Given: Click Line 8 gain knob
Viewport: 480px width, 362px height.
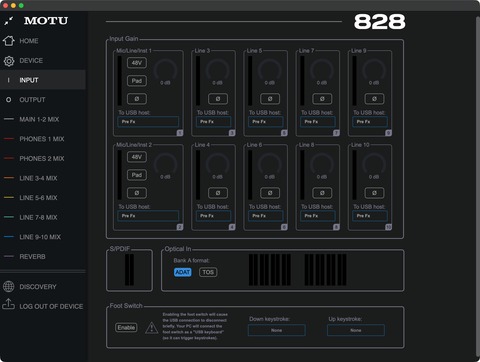Looking at the screenshot, I should 322,164.
